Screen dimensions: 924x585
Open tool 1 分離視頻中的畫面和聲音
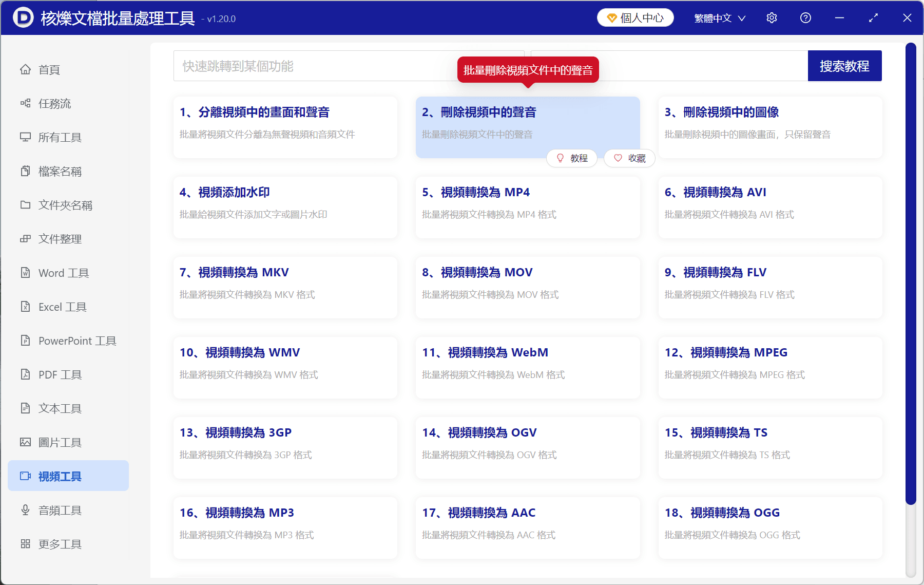pyautogui.click(x=285, y=127)
